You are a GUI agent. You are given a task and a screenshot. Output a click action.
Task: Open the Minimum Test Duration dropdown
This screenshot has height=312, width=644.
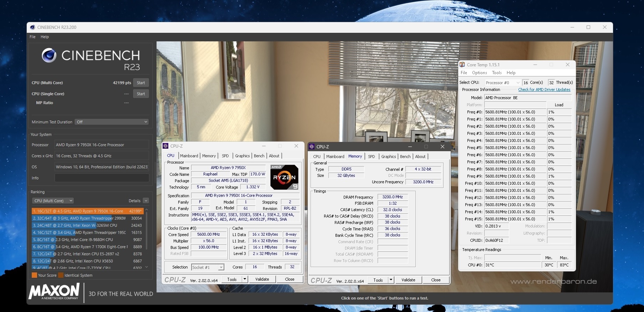tap(112, 122)
